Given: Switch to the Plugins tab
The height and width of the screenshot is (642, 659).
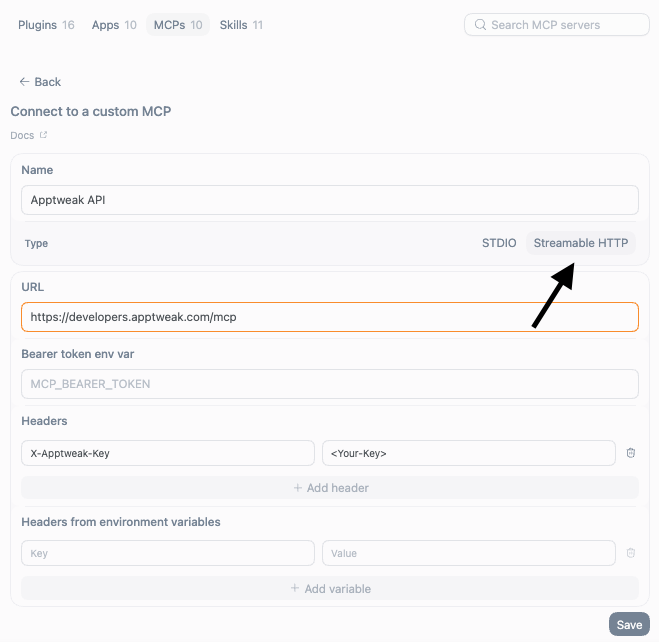Looking at the screenshot, I should (46, 25).
